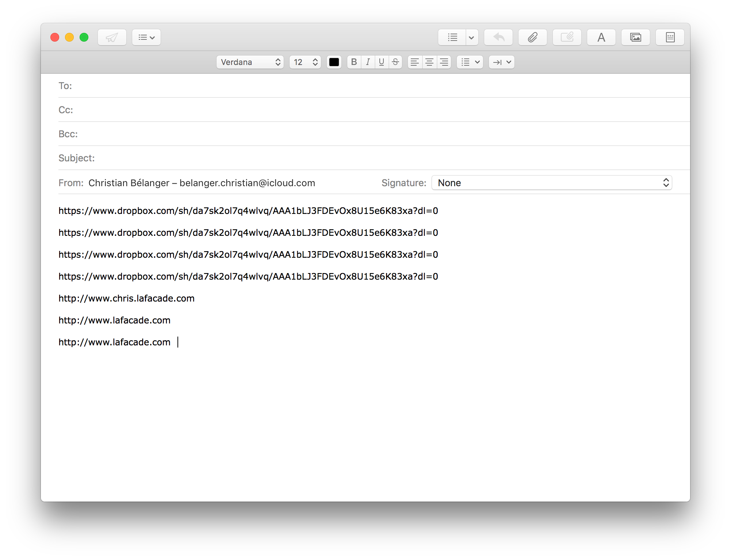Show fonts with the letter A icon
This screenshot has height=560, width=731.
(601, 37)
